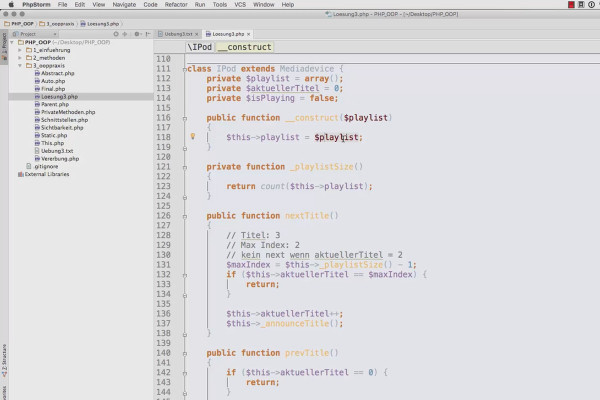Open the Tools menu
This screenshot has width=600, height=400.
coord(220,5)
